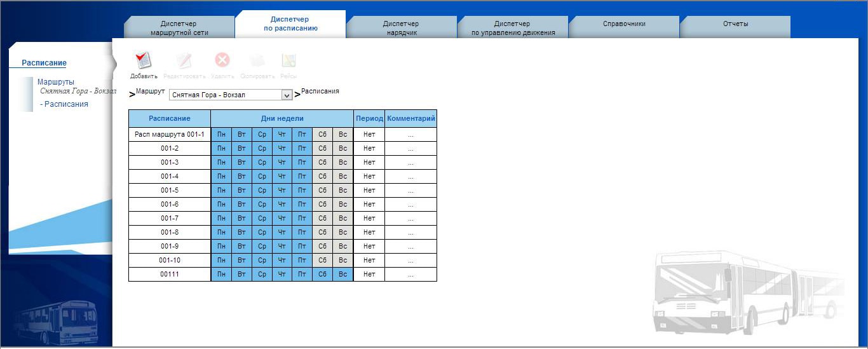Click the Скопировать (Copy) icon

[257, 62]
